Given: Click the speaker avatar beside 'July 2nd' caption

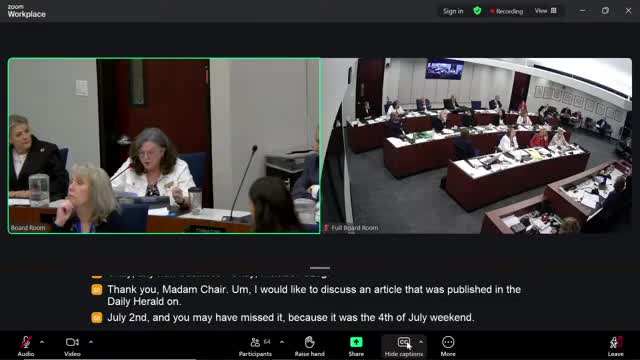Looking at the screenshot, I should (97, 318).
